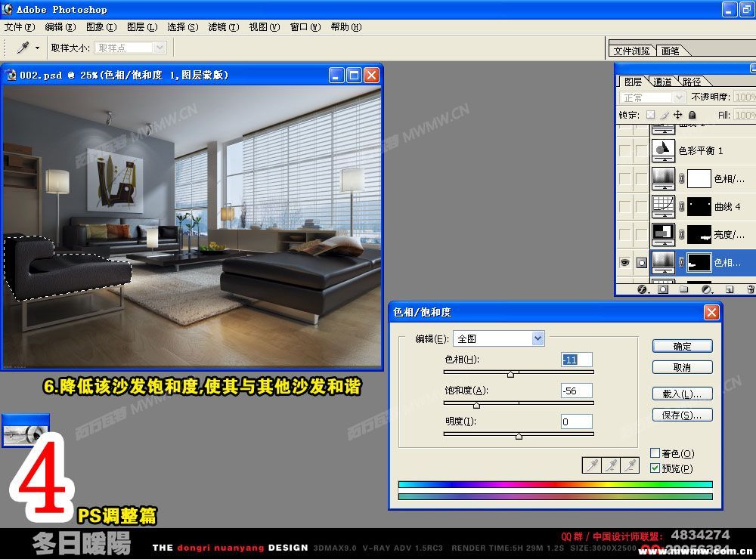Click the mask indicator on selected 色相 layer
Screen dimensions: 756x559
pos(641,263)
